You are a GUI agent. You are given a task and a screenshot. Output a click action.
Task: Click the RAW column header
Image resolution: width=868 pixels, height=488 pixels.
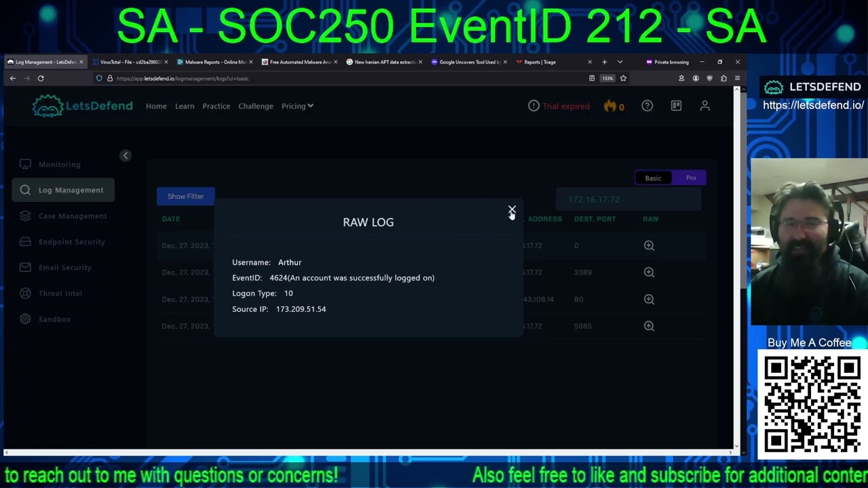click(650, 219)
